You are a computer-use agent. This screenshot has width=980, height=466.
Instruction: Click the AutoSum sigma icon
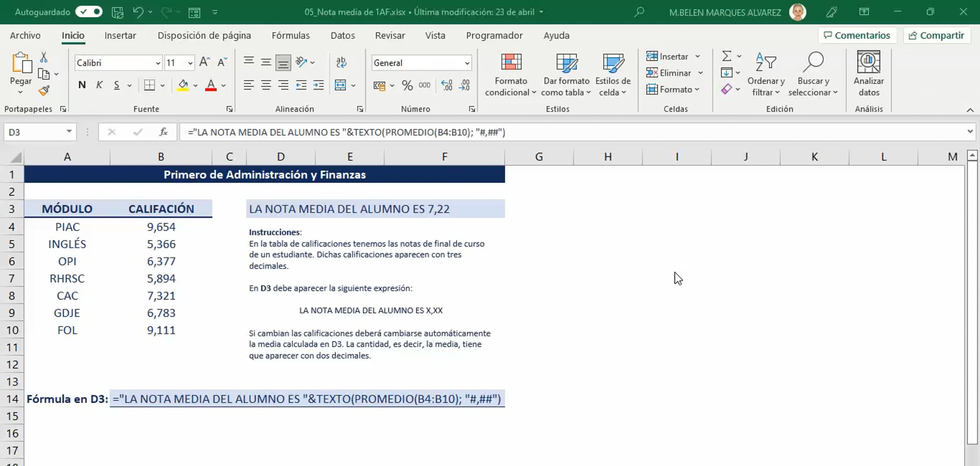pos(726,56)
